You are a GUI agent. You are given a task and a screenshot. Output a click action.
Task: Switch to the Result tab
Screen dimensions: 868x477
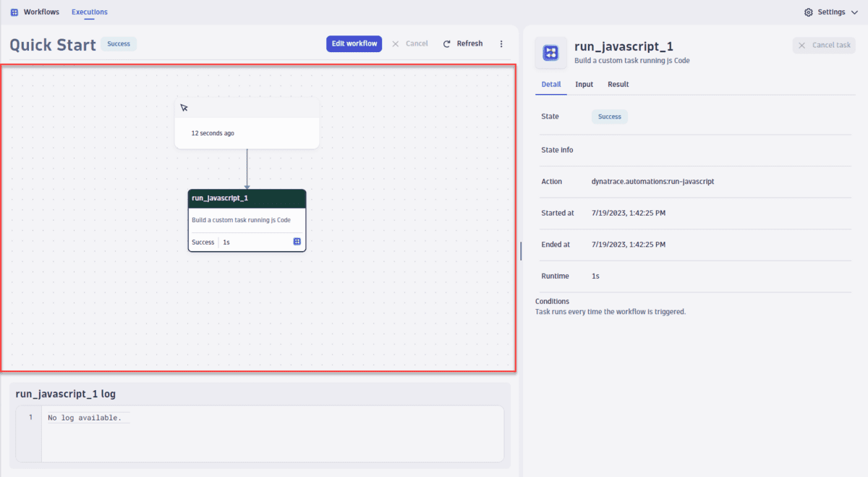pyautogui.click(x=618, y=84)
